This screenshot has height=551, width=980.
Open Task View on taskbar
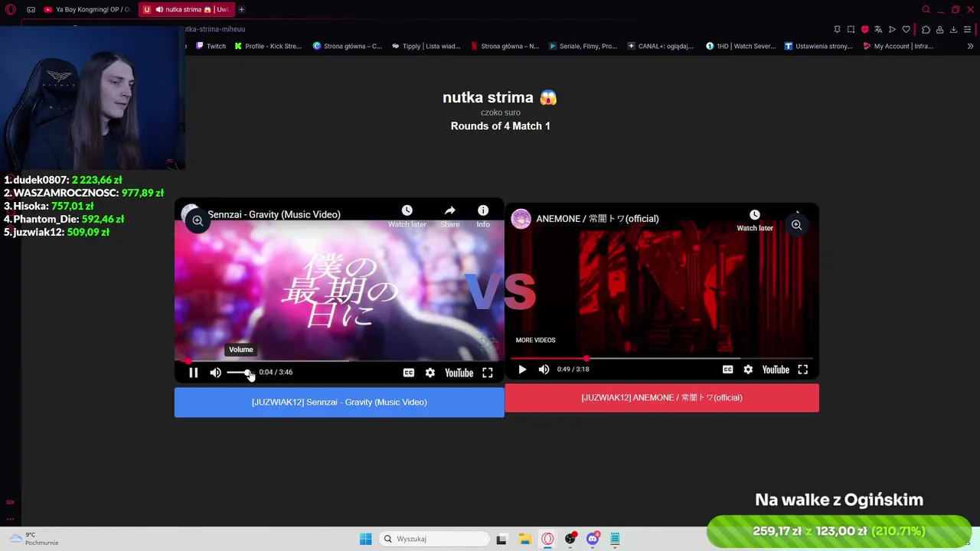(x=501, y=539)
